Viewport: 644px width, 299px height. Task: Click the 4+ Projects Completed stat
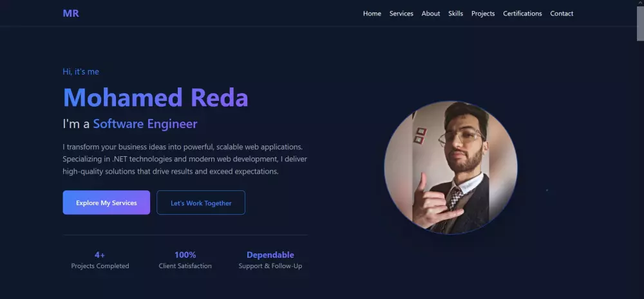pos(100,260)
